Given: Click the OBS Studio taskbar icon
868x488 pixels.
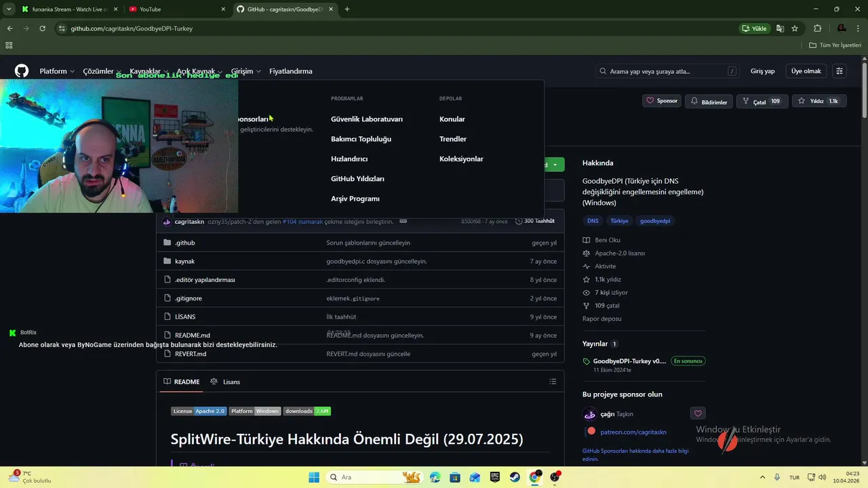Looking at the screenshot, I should click(555, 477).
